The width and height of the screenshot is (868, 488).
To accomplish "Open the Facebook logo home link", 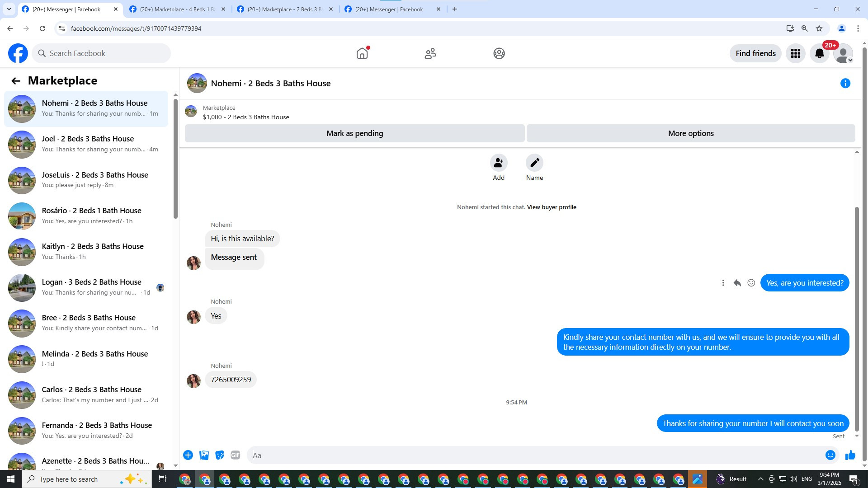I will [18, 53].
